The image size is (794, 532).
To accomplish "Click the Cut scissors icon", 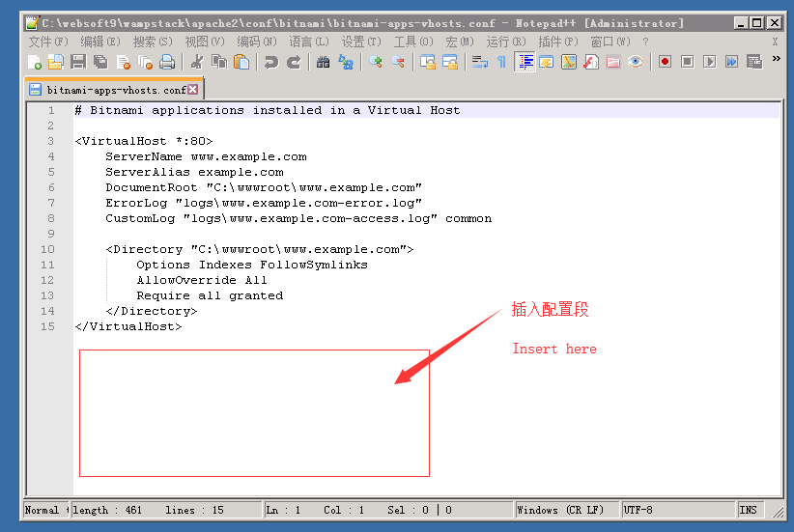I will [x=197, y=62].
